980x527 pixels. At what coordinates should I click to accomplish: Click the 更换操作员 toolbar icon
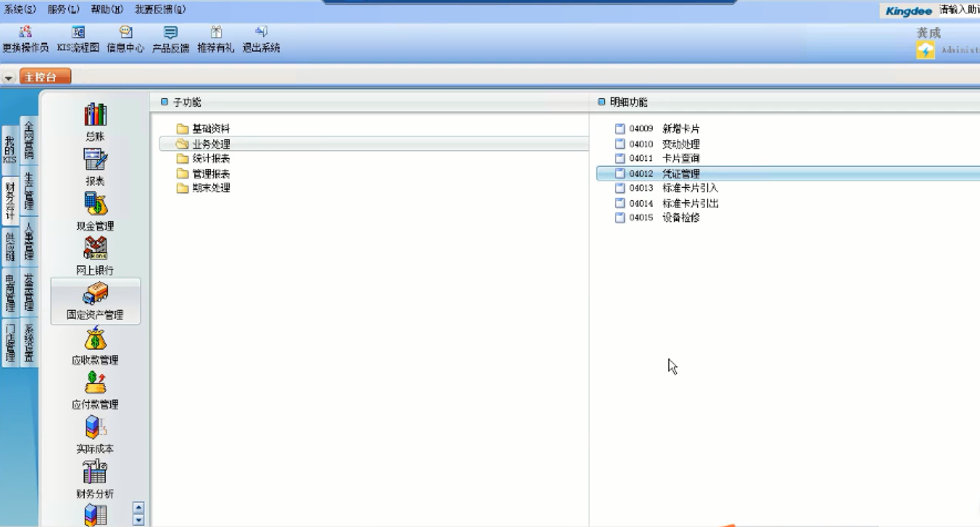pyautogui.click(x=25, y=39)
